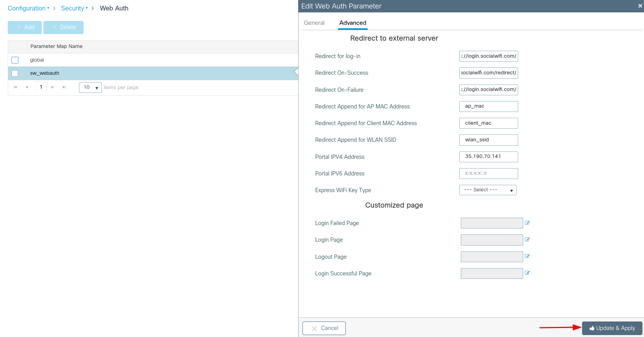
Task: Click edit icon beside Login Page field
Action: point(527,239)
